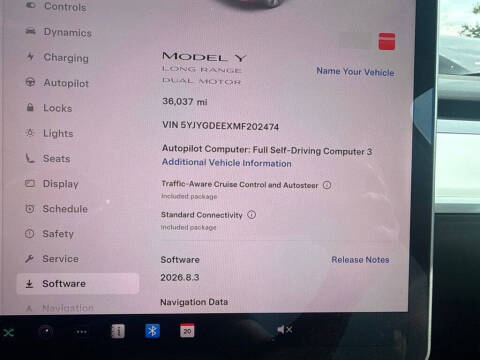
Task: Click the Autopilot steering wheel icon
Action: point(30,82)
